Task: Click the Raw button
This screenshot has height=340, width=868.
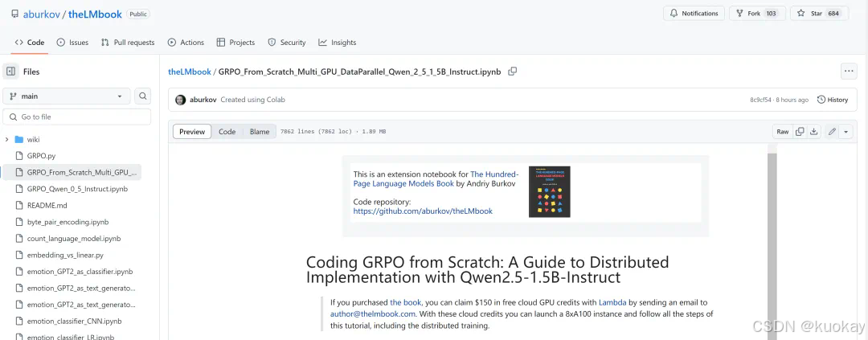Action: tap(782, 132)
